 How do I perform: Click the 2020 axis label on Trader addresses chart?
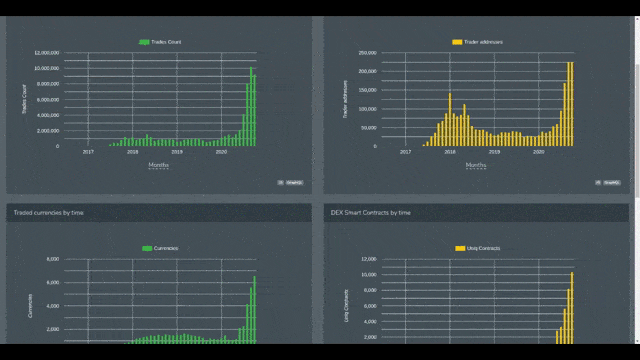point(538,152)
